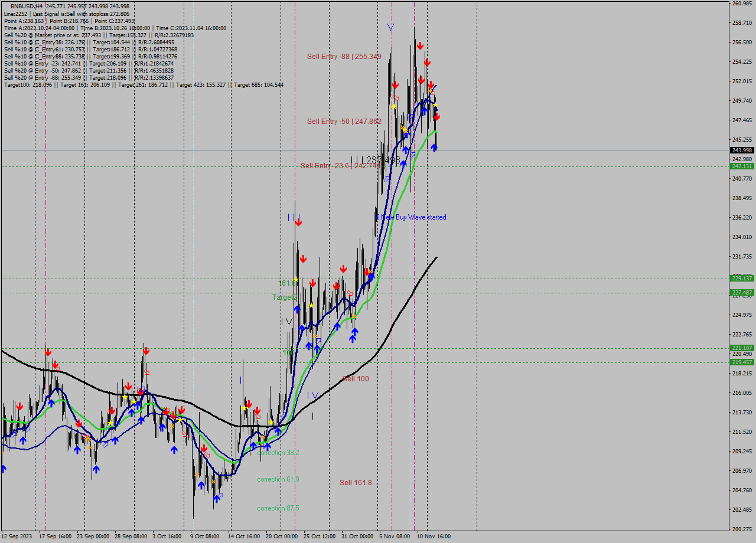Select the 'correction 87.5' label

pos(278,508)
